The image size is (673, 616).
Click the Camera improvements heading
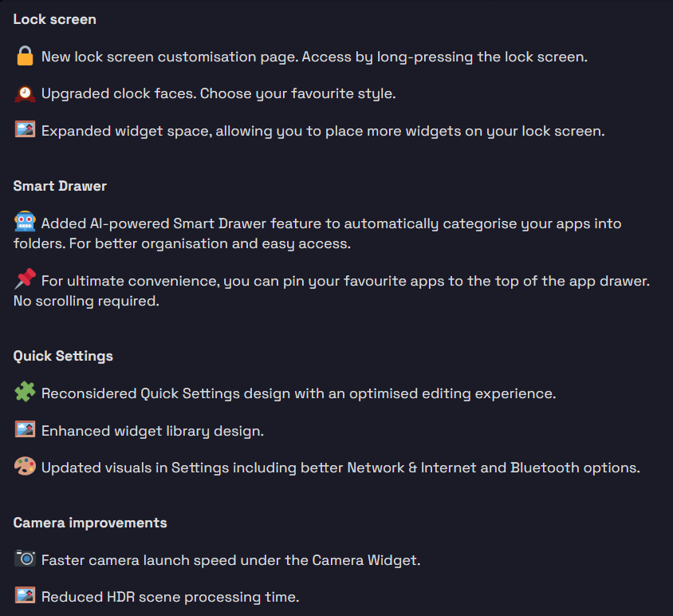pyautogui.click(x=90, y=523)
